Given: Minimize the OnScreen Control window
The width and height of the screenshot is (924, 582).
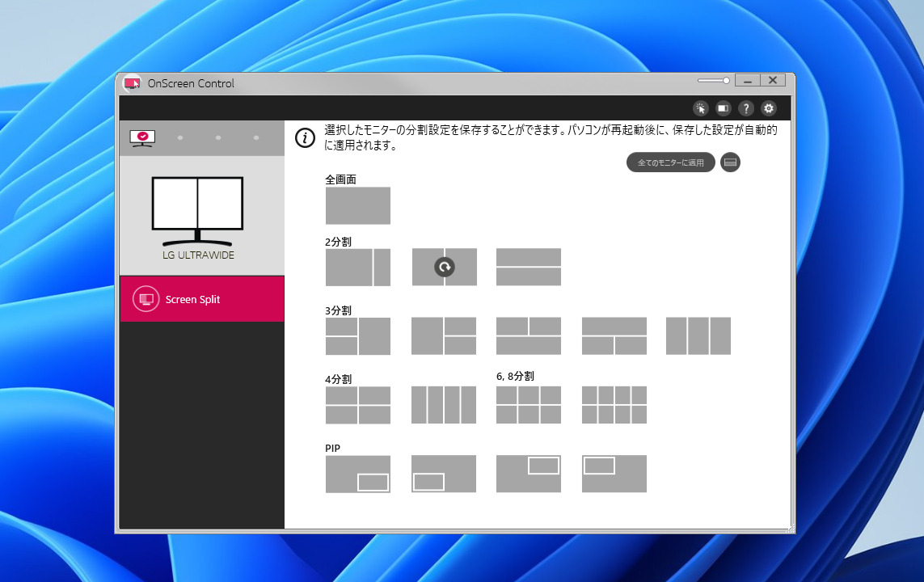Looking at the screenshot, I should coord(747,81).
